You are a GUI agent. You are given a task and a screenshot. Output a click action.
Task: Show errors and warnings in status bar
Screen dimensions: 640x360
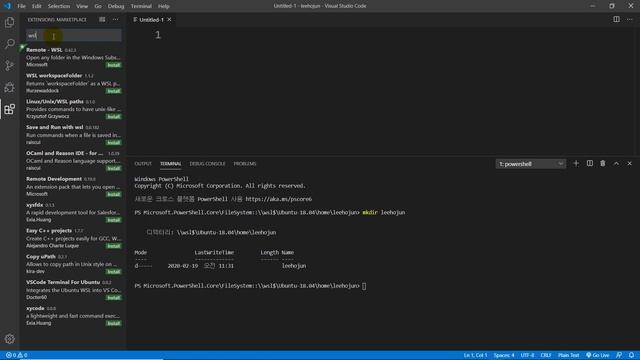16,355
